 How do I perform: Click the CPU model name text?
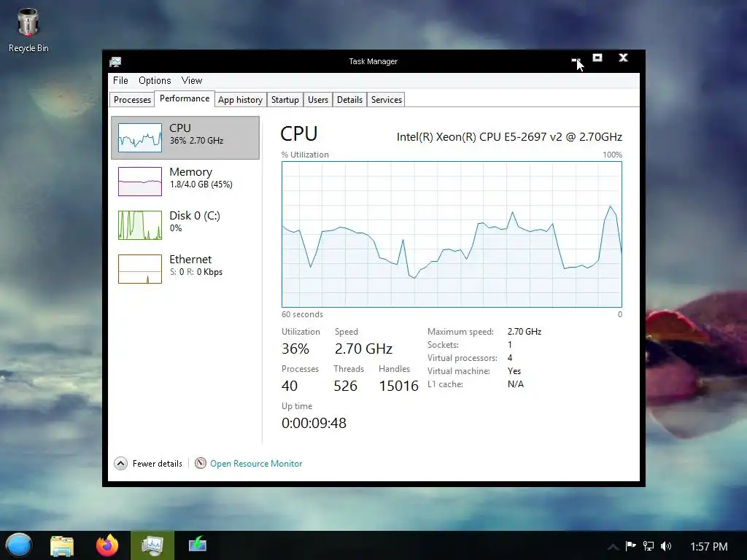tap(509, 137)
